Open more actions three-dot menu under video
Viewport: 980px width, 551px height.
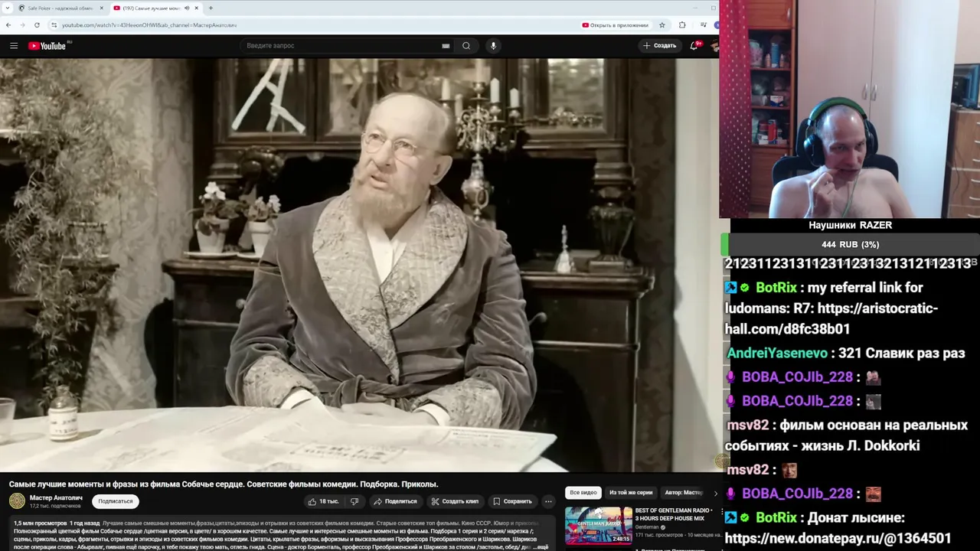(548, 501)
